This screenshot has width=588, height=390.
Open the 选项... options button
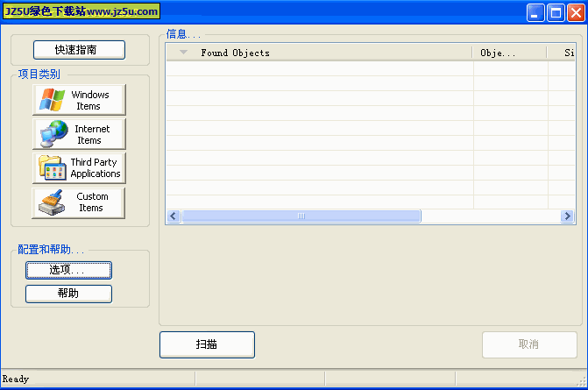coord(68,270)
